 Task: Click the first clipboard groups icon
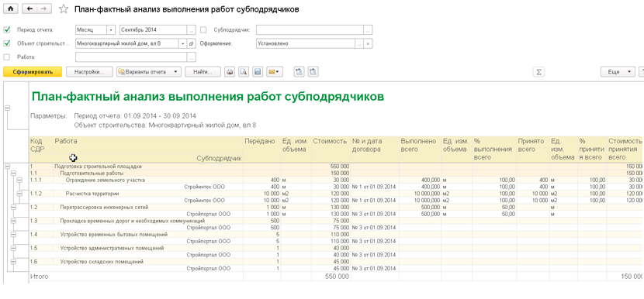(299, 72)
